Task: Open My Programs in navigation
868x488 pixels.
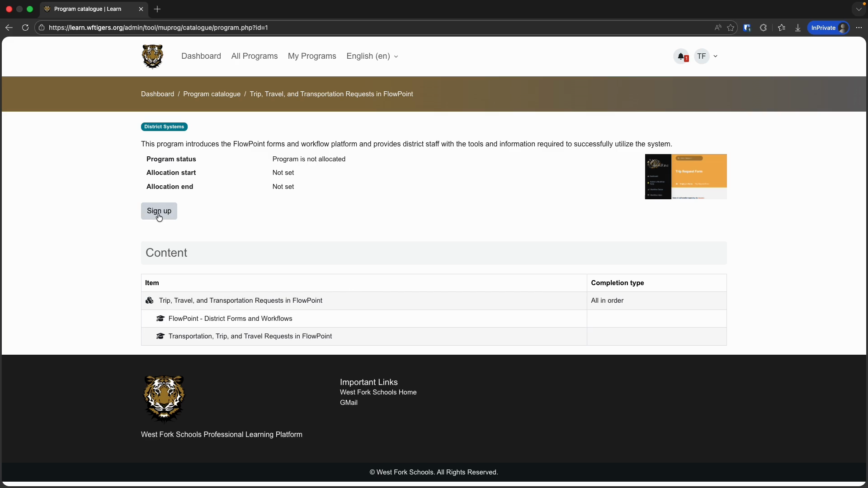Action: pos(312,56)
